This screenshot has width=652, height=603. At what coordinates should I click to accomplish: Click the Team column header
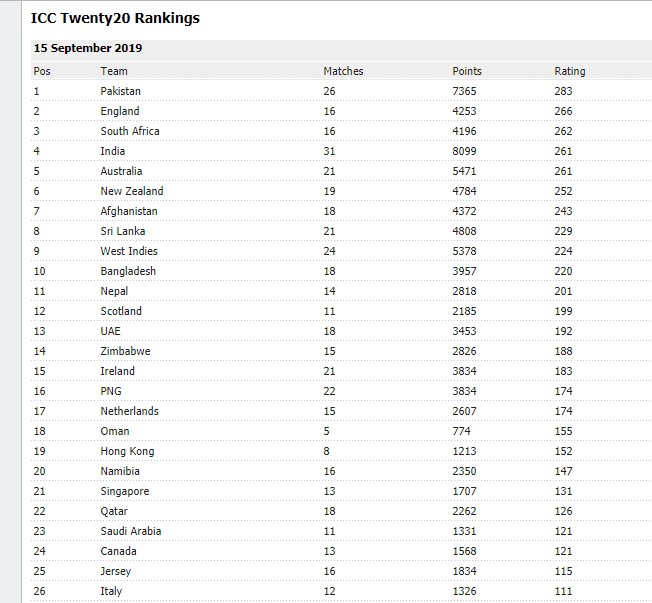tap(114, 71)
